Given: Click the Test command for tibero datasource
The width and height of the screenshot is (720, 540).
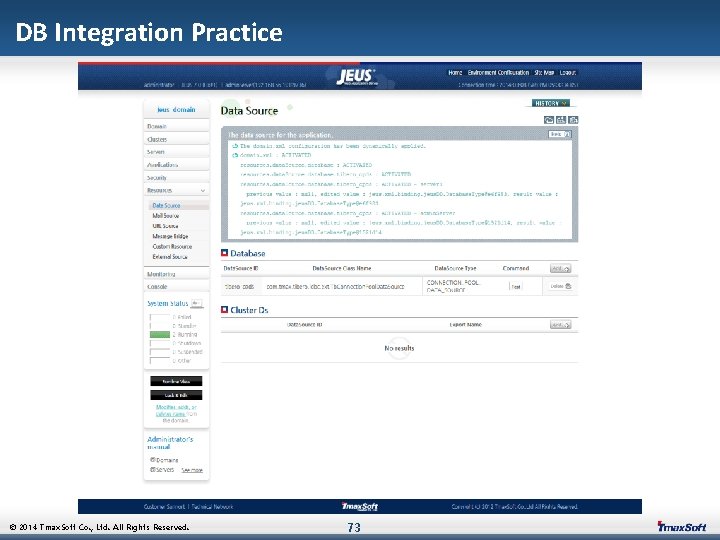Looking at the screenshot, I should pos(516,287).
